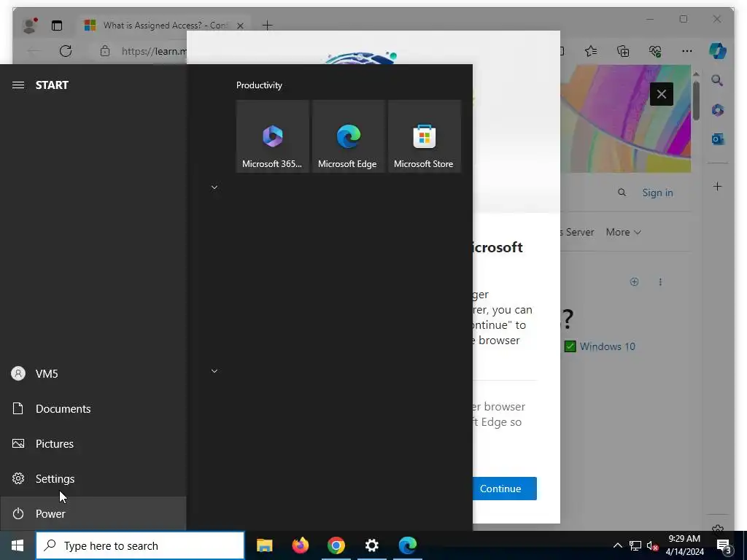Switch to Edge on taskbar

tap(408, 545)
